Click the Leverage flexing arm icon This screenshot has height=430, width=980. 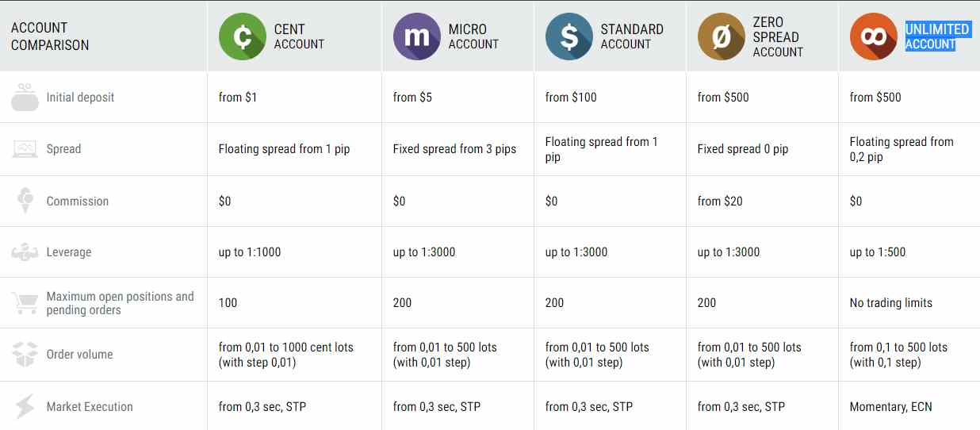[x=25, y=252]
